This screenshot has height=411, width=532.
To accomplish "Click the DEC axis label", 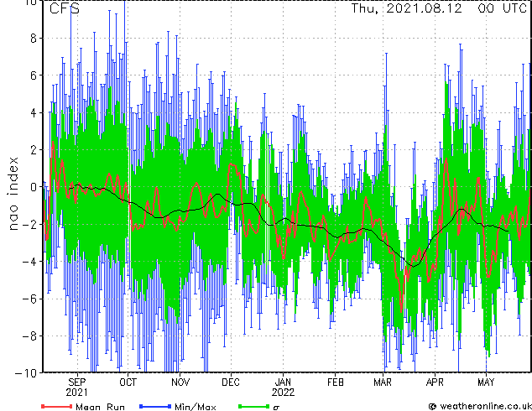I will click(231, 382).
